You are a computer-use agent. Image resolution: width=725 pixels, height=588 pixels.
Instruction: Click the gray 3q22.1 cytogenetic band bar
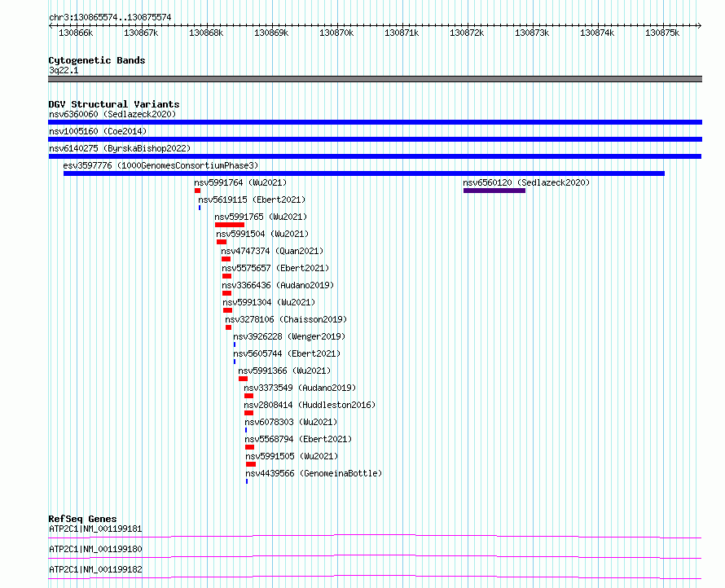click(x=375, y=79)
